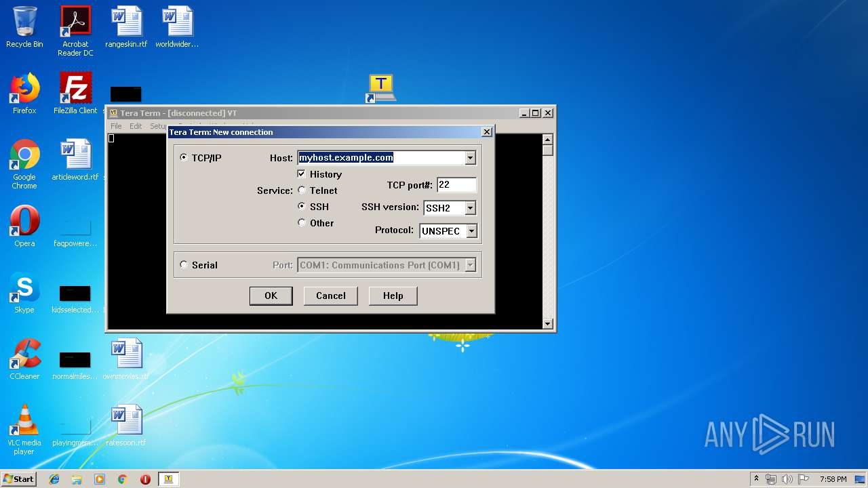The height and width of the screenshot is (488, 868).
Task: Click the Tera Term scrollbar up arrow
Action: 548,140
